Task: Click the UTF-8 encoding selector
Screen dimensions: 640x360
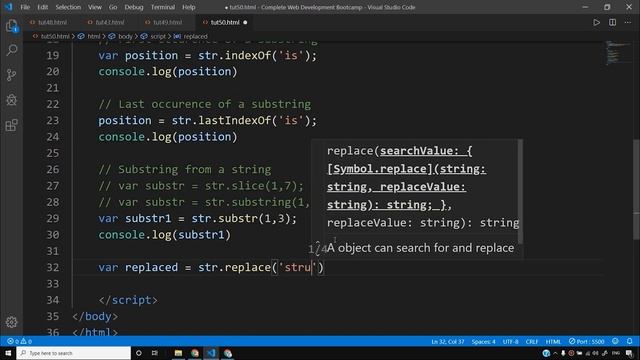Action: 510,341
